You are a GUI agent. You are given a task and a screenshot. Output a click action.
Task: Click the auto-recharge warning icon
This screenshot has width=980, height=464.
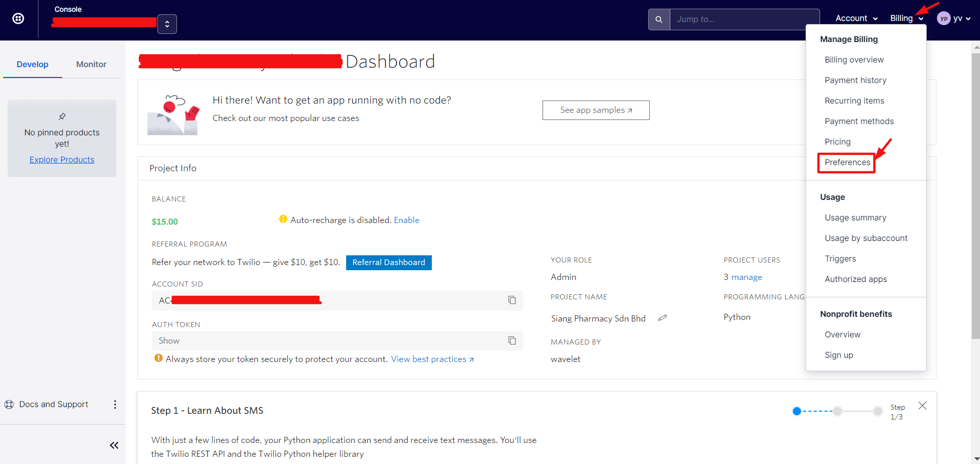tap(283, 219)
